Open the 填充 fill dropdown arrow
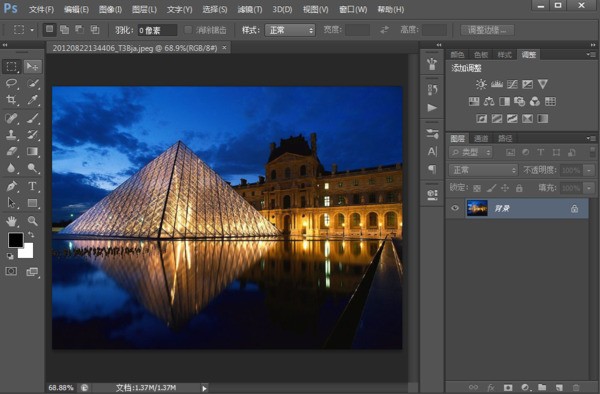The image size is (600, 394). tap(589, 188)
